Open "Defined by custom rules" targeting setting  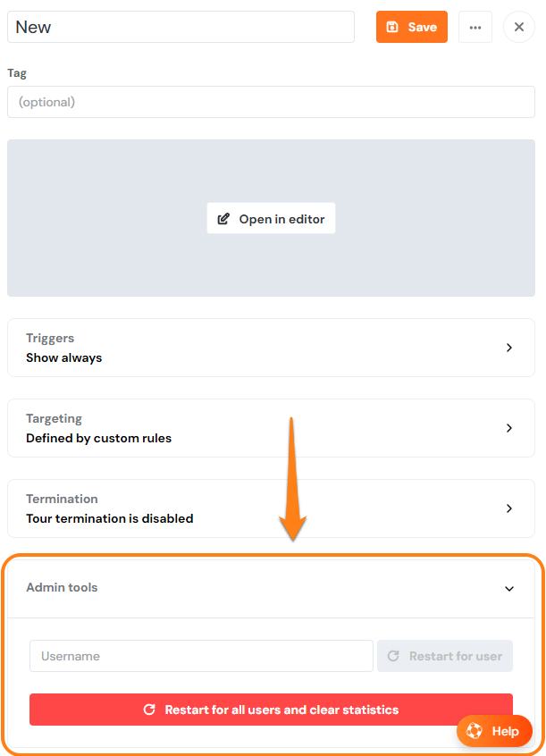(x=98, y=438)
